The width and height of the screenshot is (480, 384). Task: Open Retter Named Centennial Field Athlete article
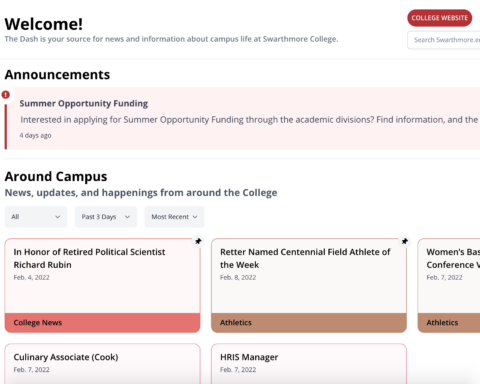coord(305,258)
